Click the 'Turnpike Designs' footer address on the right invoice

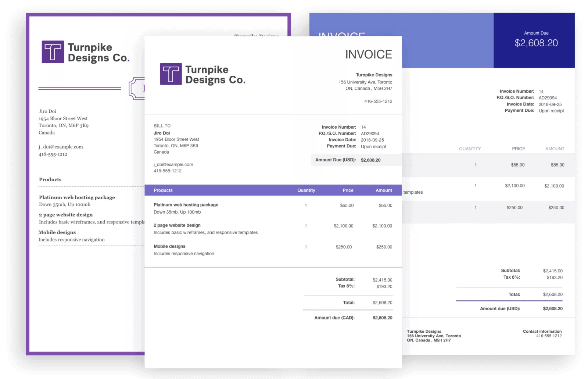click(434, 336)
